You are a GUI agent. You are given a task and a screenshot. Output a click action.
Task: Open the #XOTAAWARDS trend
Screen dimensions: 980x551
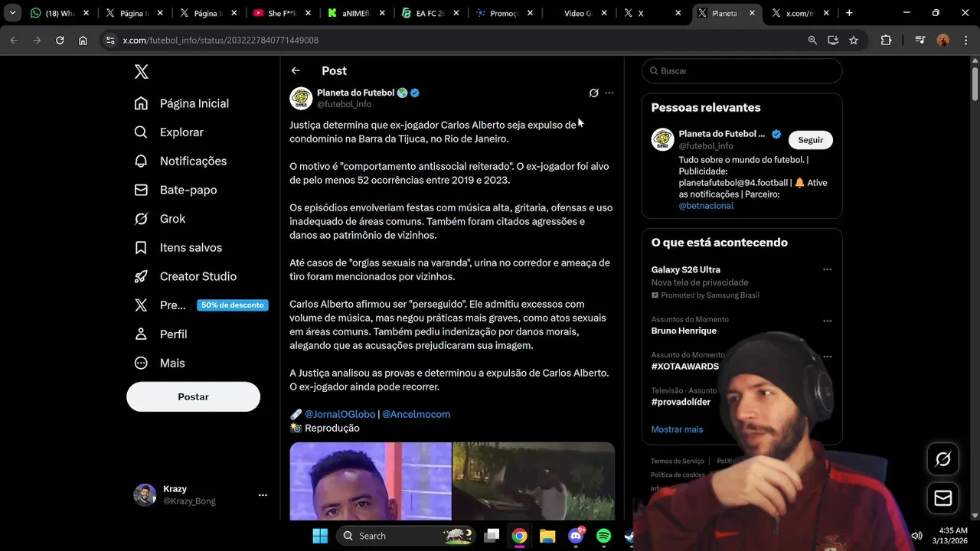[x=685, y=367]
